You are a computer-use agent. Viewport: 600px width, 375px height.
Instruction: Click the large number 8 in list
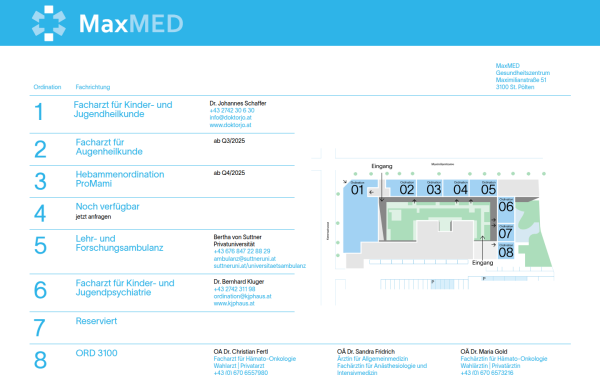pyautogui.click(x=40, y=360)
